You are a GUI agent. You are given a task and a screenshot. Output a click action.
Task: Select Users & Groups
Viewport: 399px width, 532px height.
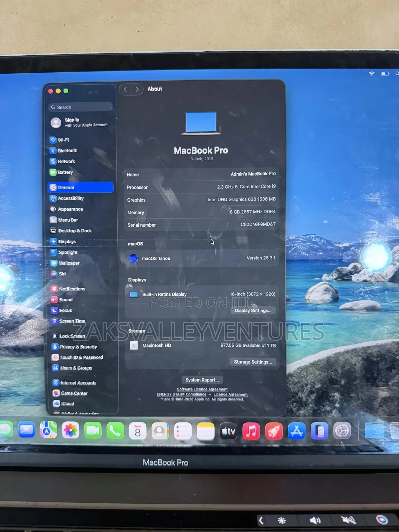click(x=72, y=368)
